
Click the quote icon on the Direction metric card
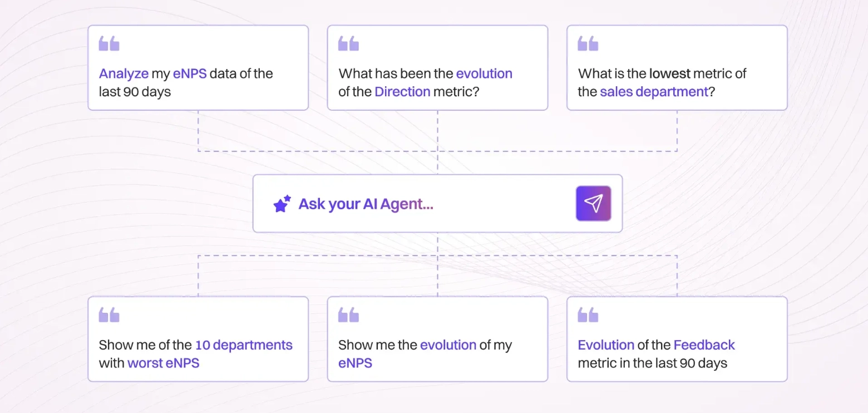pyautogui.click(x=348, y=43)
